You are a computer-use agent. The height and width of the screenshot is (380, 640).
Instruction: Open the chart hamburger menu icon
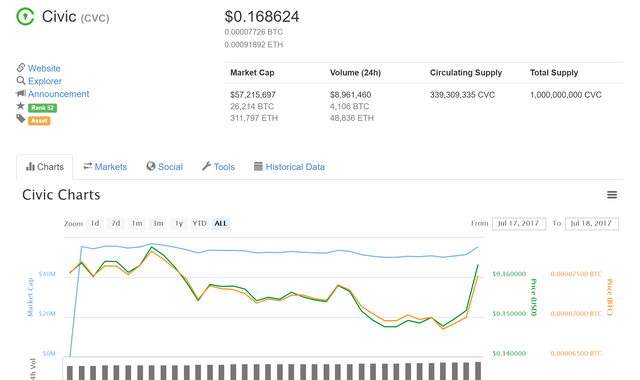(x=612, y=195)
